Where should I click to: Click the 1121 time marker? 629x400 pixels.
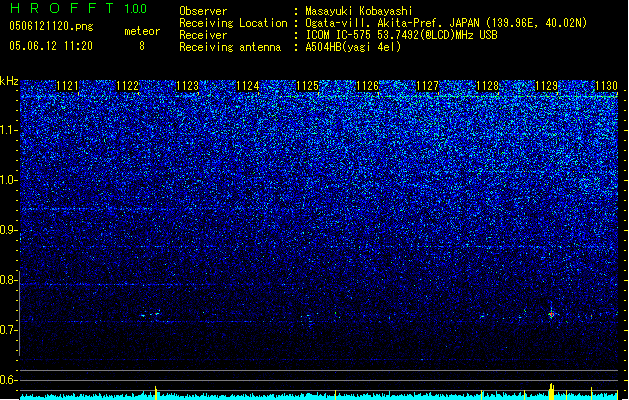coord(67,86)
